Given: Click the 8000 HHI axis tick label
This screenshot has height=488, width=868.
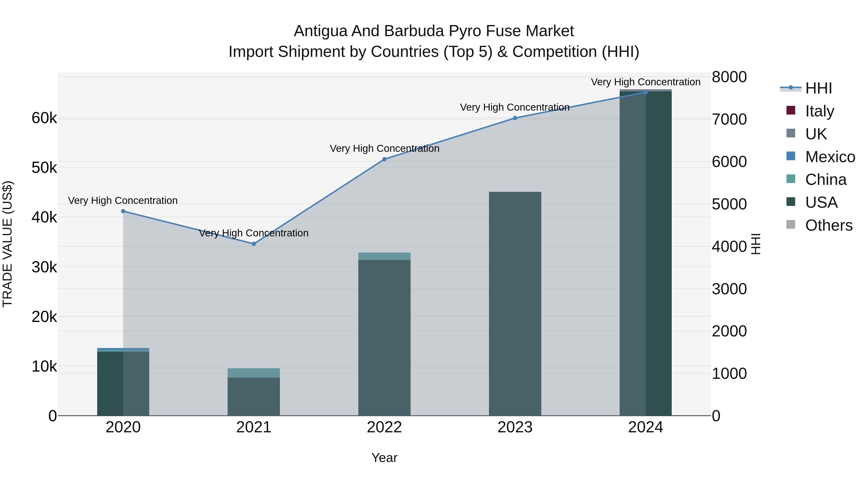Looking at the screenshot, I should pyautogui.click(x=730, y=77).
